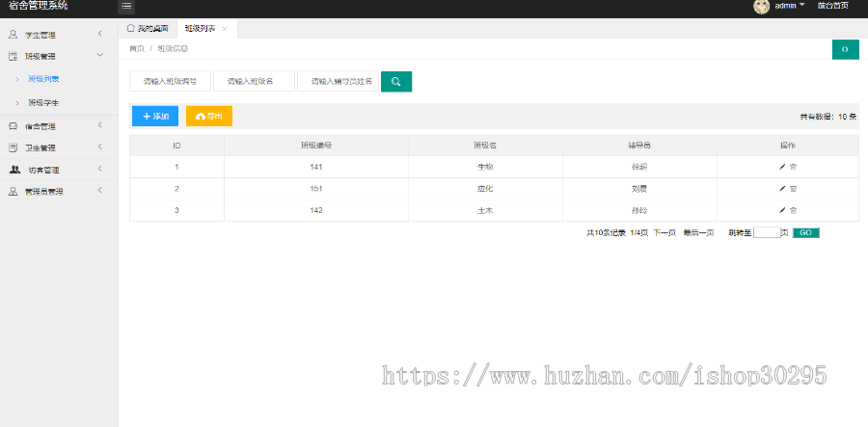
Task: Edit the 生物 class row
Action: click(x=782, y=167)
